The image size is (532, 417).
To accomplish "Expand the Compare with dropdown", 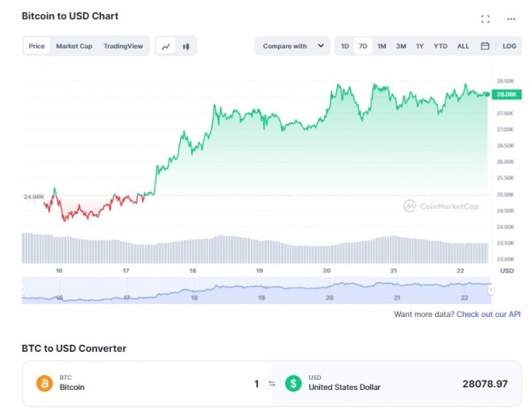I will pyautogui.click(x=292, y=46).
